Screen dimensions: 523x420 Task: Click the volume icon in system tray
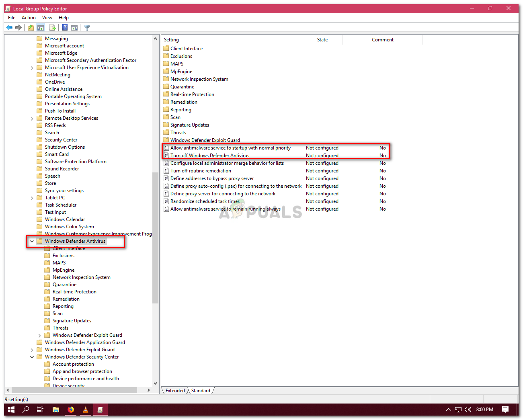click(468, 410)
